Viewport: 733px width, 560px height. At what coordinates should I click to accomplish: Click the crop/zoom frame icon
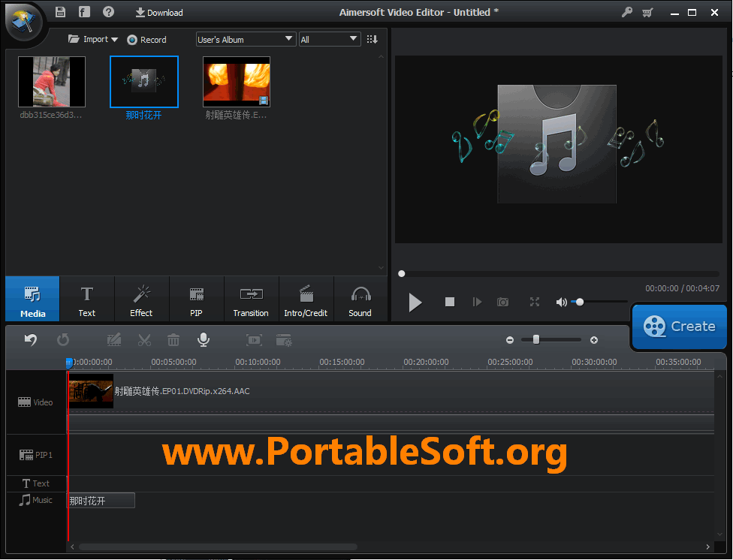255,340
